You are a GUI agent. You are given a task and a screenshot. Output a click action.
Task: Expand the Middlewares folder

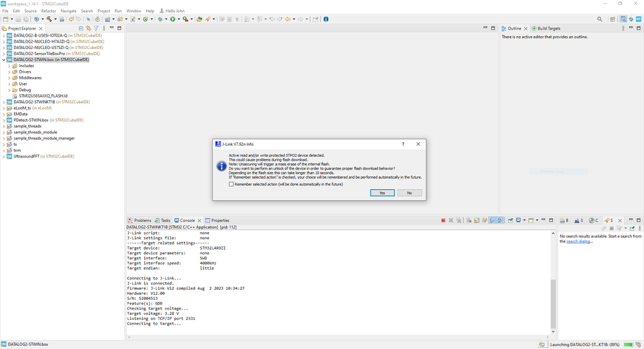(9, 77)
